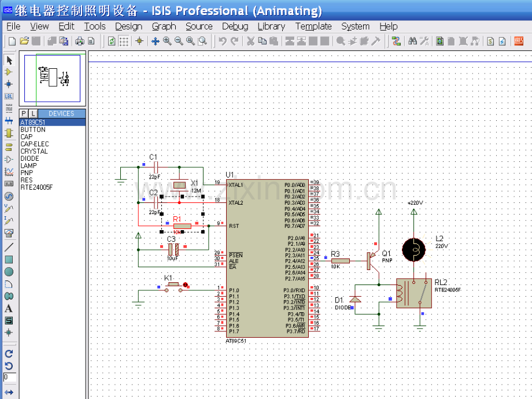The image size is (532, 399).
Task: Open the Generator mode tool
Action: point(9,196)
